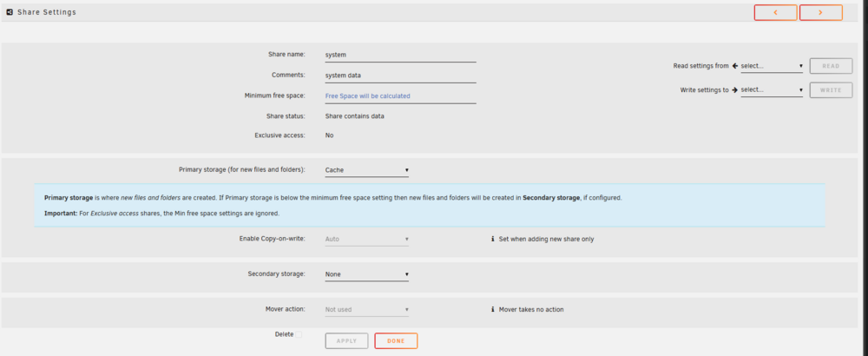Click the READ button

click(831, 66)
